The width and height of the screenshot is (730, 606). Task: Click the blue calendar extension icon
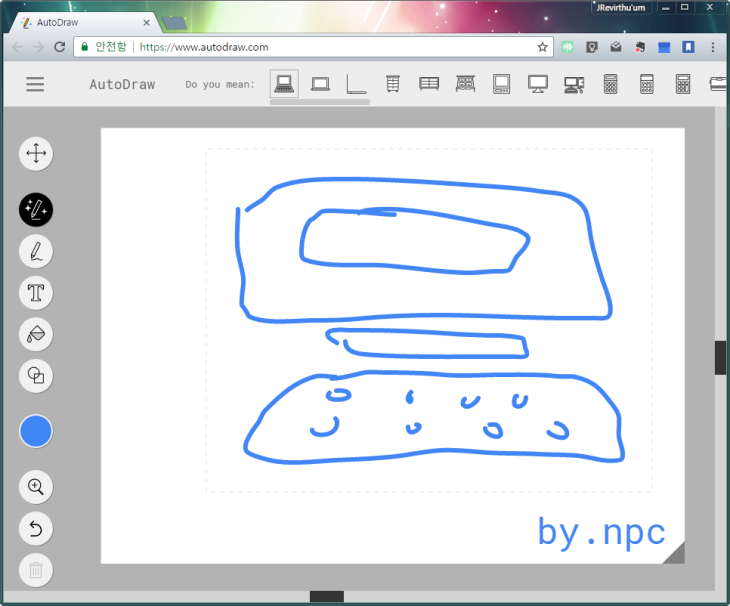coord(664,47)
